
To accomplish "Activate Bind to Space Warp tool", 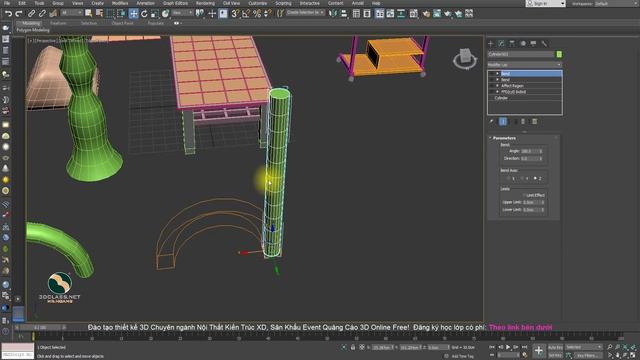I will pos(53,13).
